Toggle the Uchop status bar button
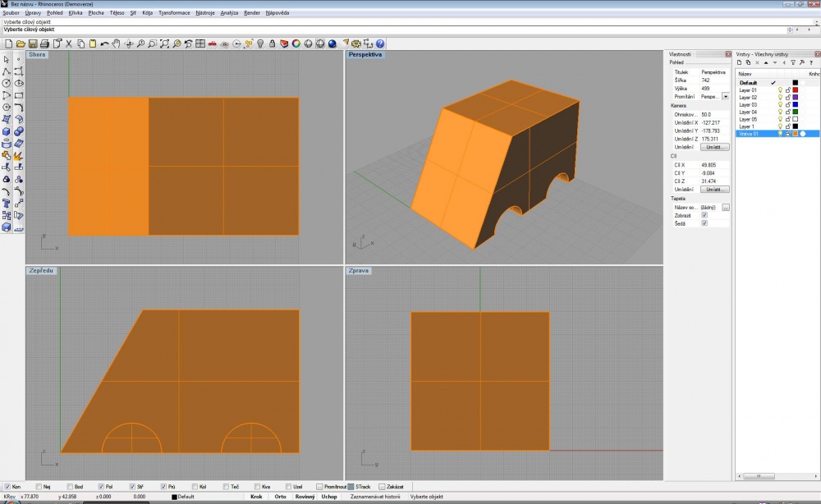Screen dimensions: 821x504 click(329, 497)
